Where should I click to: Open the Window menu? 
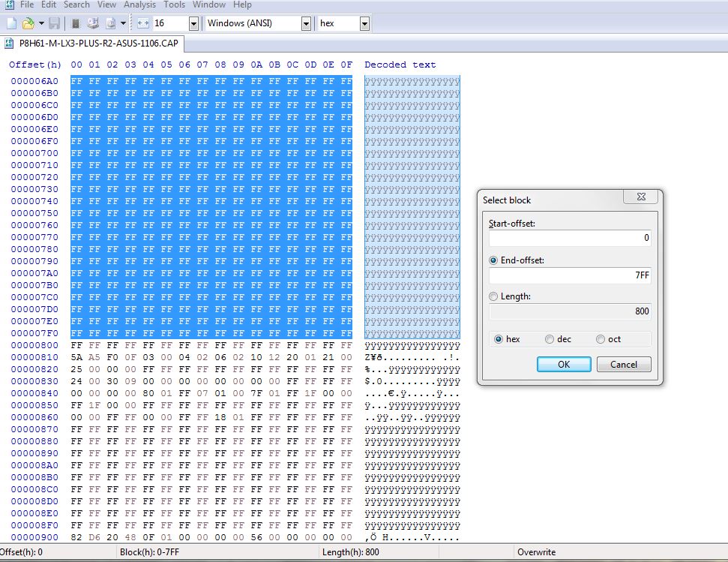[209, 5]
